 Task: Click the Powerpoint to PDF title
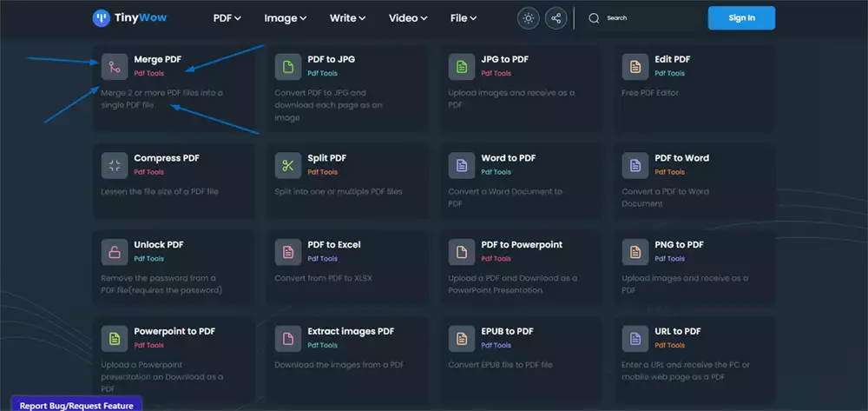(x=174, y=331)
